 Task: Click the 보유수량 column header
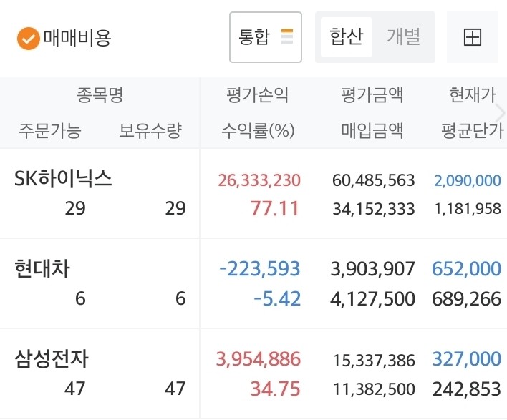point(150,130)
